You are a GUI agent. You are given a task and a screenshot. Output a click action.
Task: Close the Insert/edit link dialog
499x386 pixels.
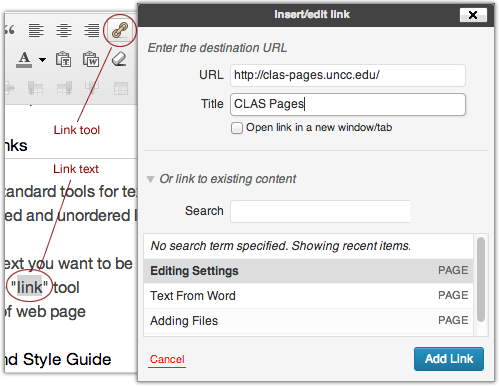(x=473, y=15)
